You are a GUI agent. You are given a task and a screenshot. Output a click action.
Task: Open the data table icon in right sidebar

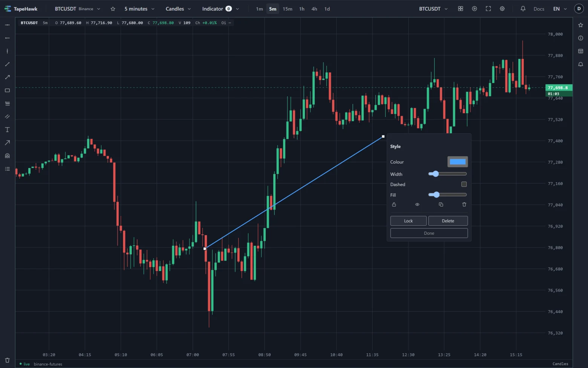[x=580, y=51]
